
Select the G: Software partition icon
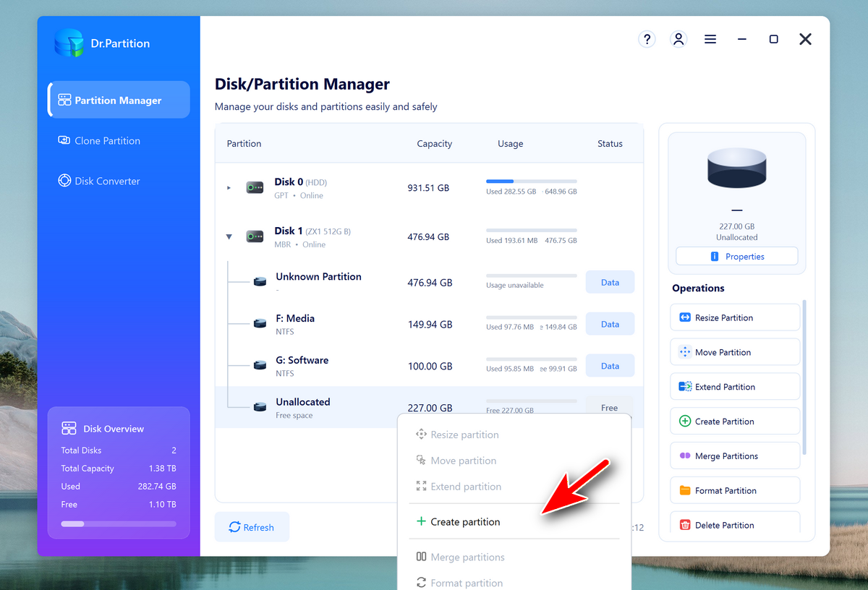coord(260,366)
